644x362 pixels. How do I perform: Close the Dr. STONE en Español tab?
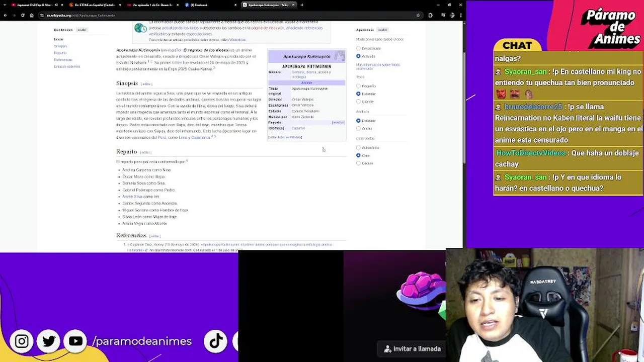[x=120, y=5]
